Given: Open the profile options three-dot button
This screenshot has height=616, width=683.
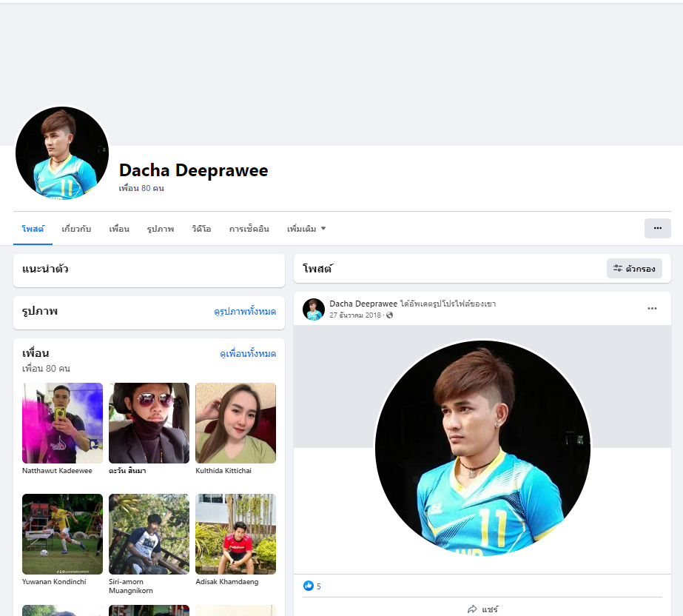Looking at the screenshot, I should [x=657, y=228].
